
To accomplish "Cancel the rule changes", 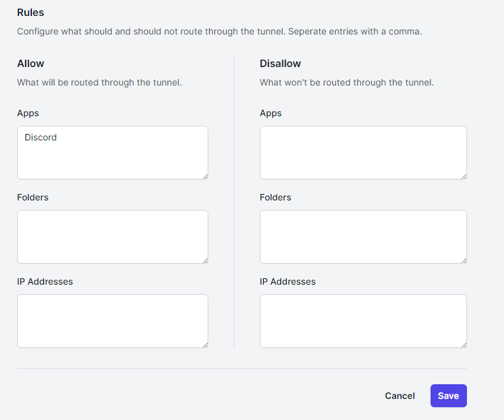I will coord(400,396).
